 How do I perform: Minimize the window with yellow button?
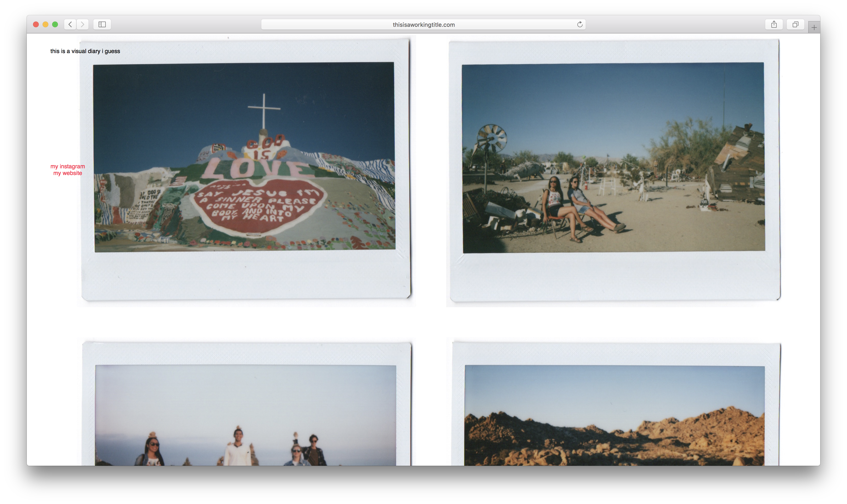(x=45, y=24)
